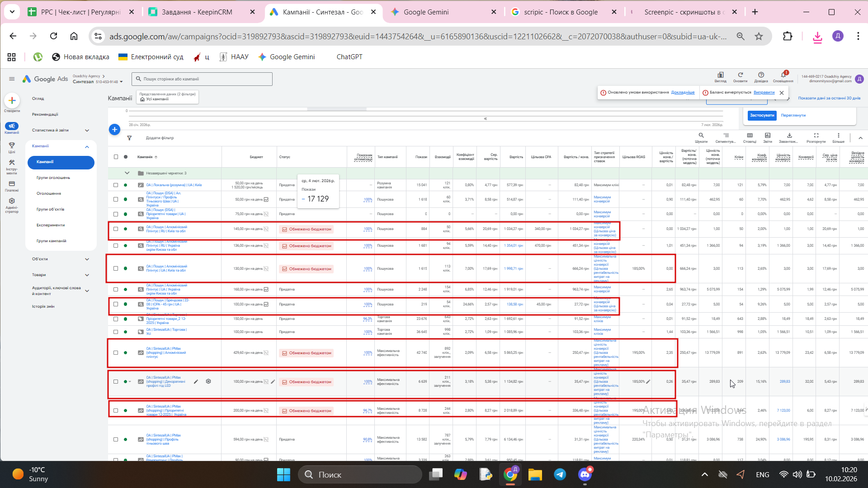Open Інструменти tools in left rail
The height and width of the screenshot is (488, 868).
[12, 163]
